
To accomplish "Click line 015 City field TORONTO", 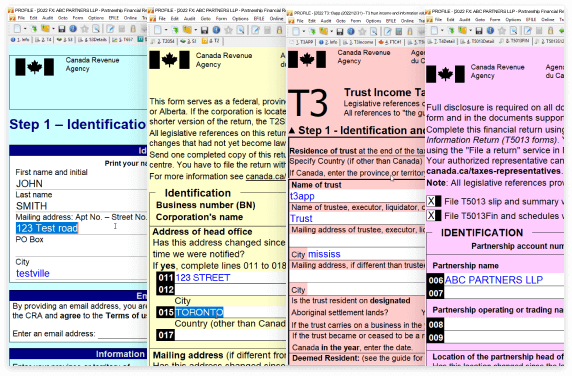I will [x=230, y=312].
